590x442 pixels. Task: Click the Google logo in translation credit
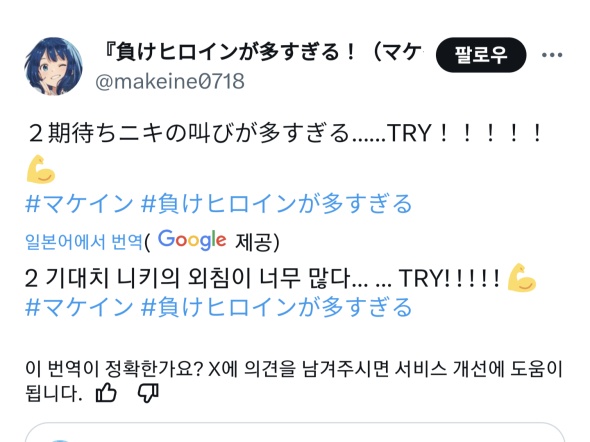192,240
